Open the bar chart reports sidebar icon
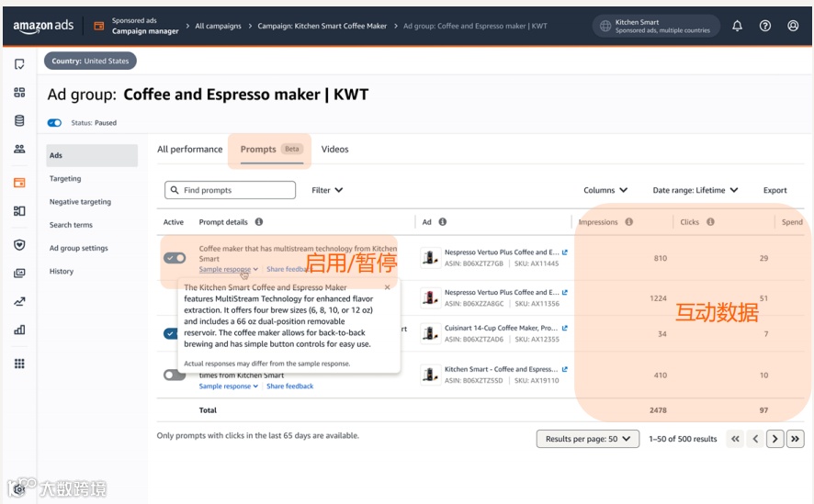 pyautogui.click(x=19, y=330)
